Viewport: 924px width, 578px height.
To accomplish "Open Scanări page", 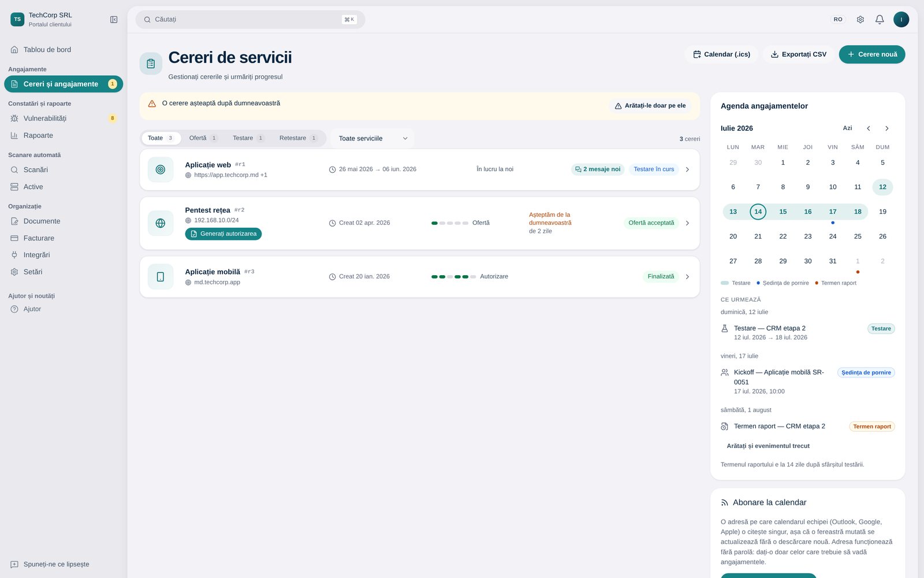I will coord(64,170).
